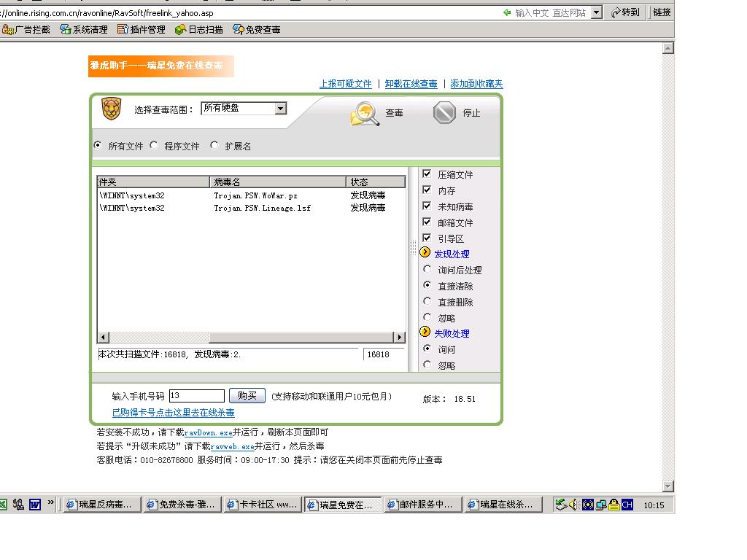Click the results scrollbar right arrow
Viewport: 747px width, 560px height.
coord(399,337)
